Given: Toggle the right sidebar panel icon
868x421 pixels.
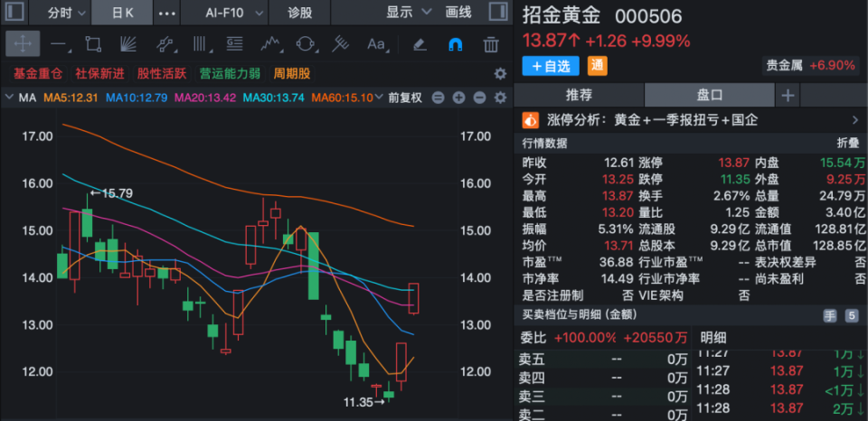Looking at the screenshot, I should point(497,12).
